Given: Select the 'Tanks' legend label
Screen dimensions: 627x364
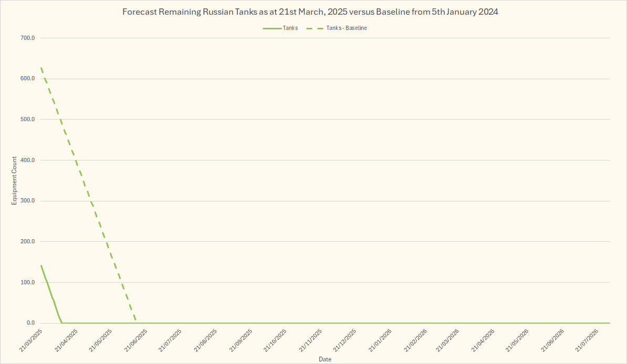Looking at the screenshot, I should [x=290, y=28].
